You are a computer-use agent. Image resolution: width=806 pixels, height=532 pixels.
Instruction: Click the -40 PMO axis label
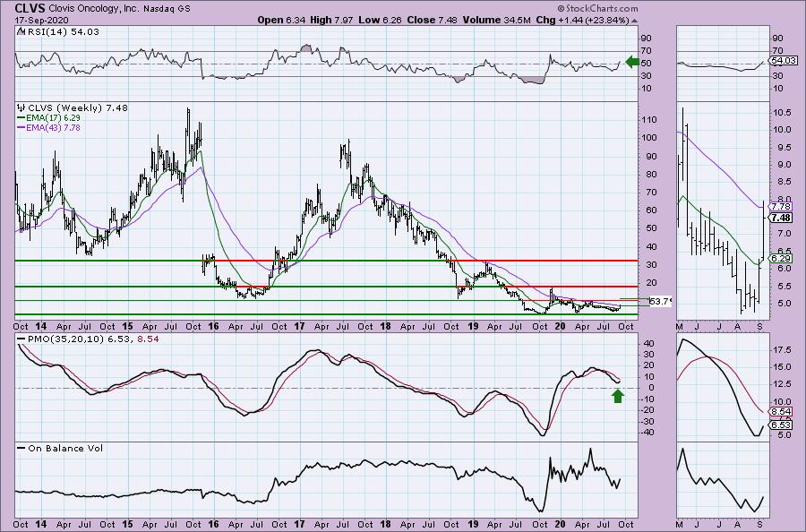[x=647, y=433]
